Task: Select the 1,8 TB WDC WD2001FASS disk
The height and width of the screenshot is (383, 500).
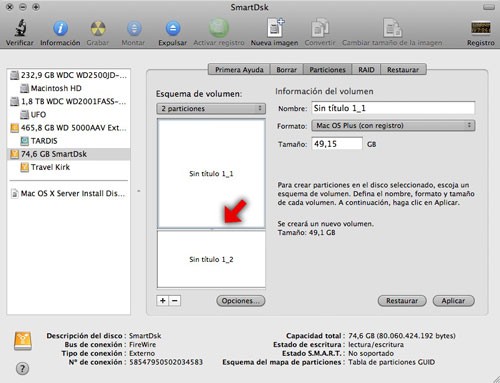Action: (69, 101)
